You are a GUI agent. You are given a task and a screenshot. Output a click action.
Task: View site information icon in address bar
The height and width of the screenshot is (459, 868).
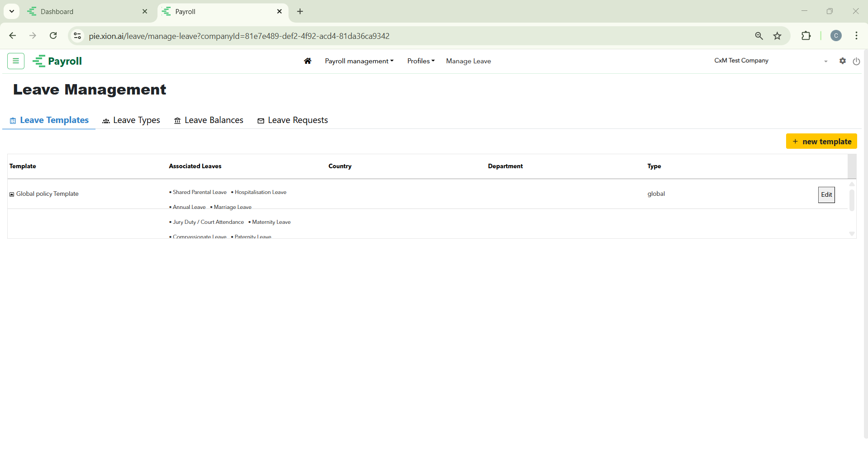pyautogui.click(x=77, y=36)
